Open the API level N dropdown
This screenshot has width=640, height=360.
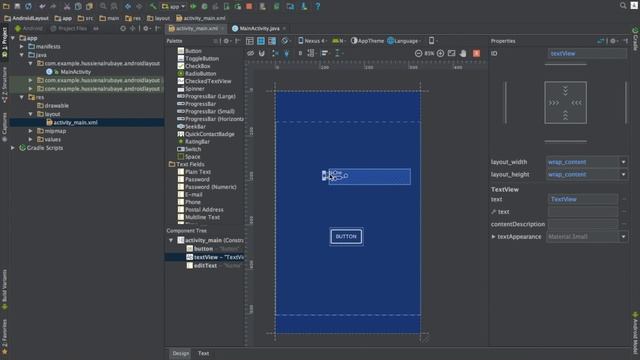(338, 41)
